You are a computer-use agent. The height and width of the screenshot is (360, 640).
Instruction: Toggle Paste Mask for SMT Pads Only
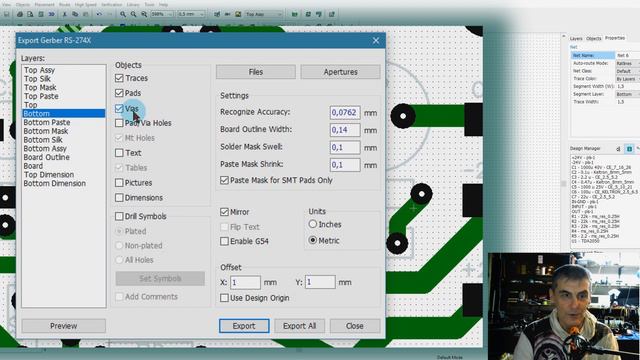[224, 180]
